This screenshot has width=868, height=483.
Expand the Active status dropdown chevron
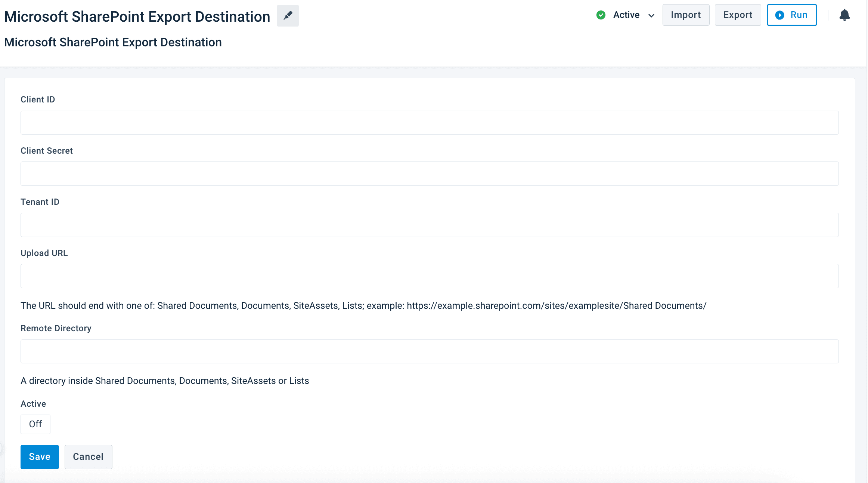[x=651, y=15]
